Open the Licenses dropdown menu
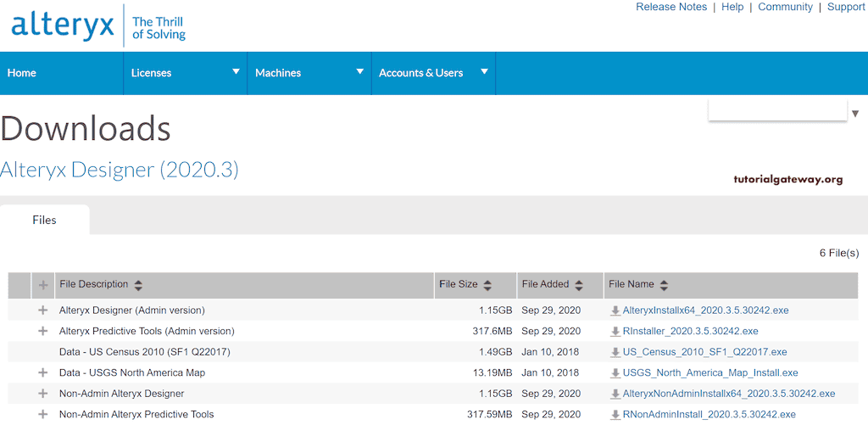 pyautogui.click(x=185, y=73)
